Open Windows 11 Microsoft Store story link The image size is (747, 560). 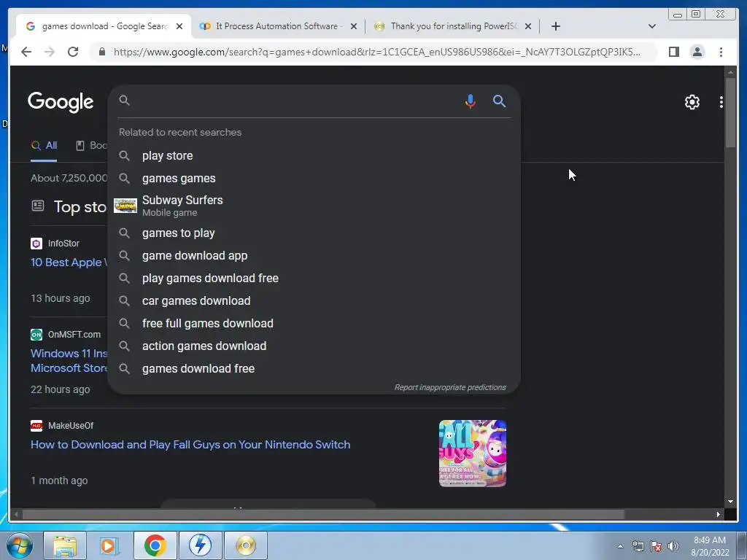click(69, 360)
